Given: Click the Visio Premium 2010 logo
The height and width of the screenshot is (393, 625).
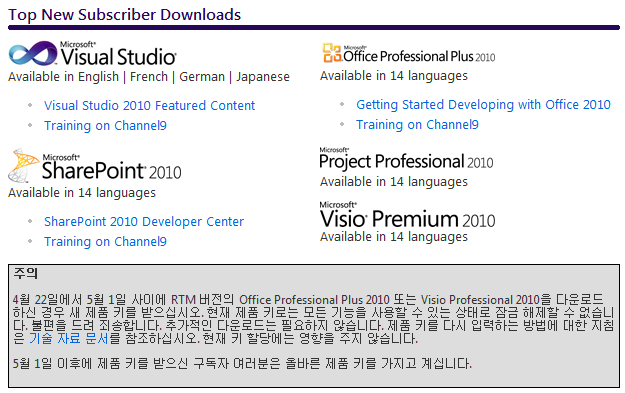Looking at the screenshot, I should point(407,215).
